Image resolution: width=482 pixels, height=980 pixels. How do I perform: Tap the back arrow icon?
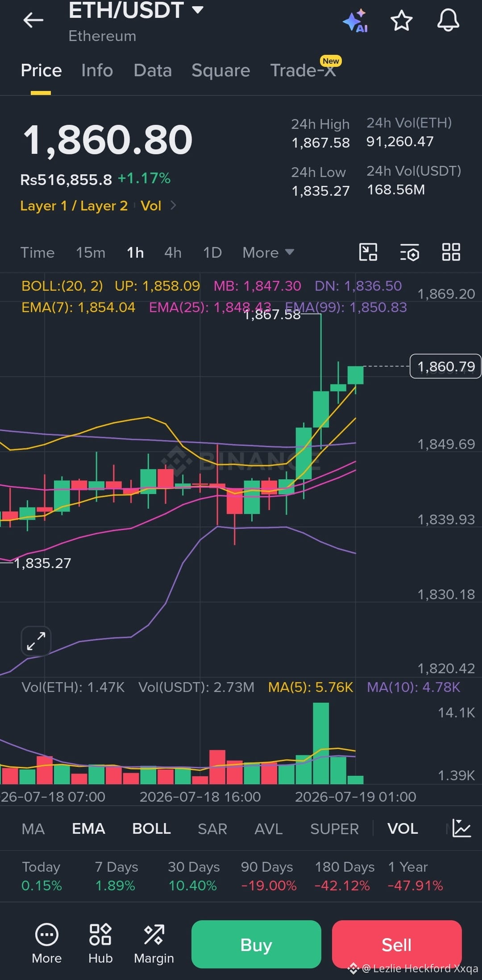33,20
